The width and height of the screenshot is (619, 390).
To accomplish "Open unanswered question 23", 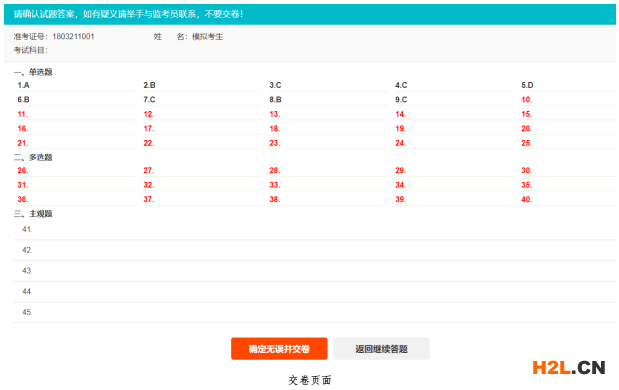I will click(x=274, y=143).
